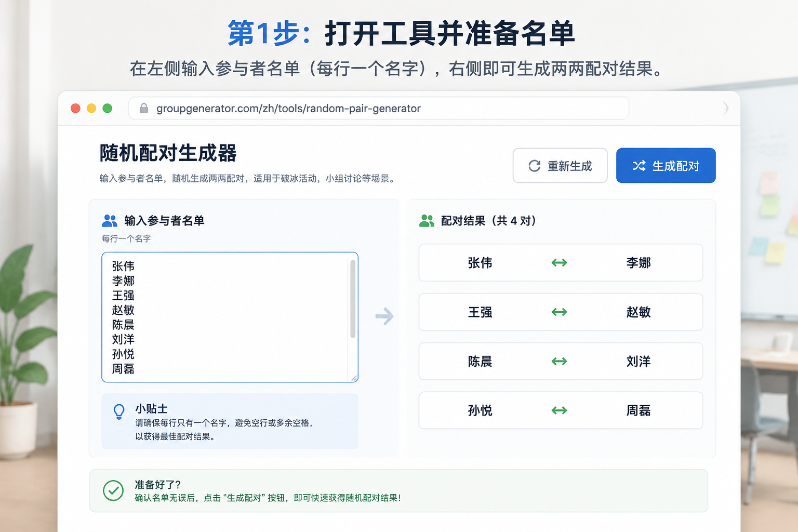The width and height of the screenshot is (798, 532).
Task: Click 陈晨 line in the names list
Action: 123,325
